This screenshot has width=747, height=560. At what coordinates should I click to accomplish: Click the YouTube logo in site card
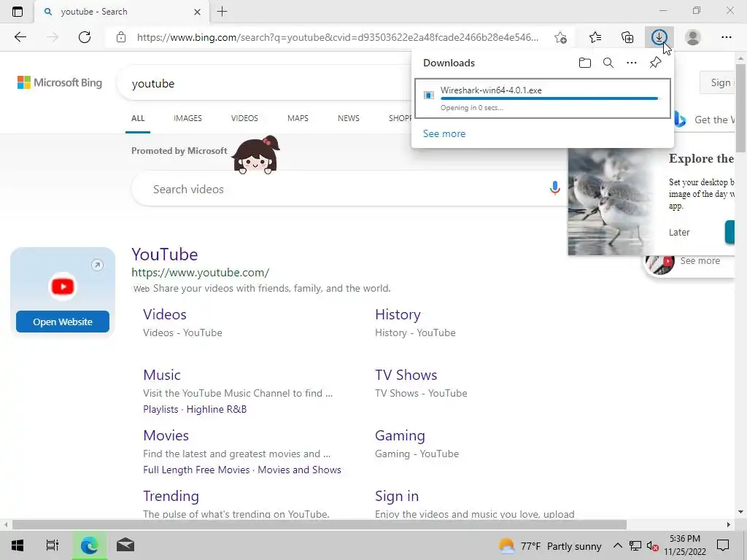[x=63, y=286]
